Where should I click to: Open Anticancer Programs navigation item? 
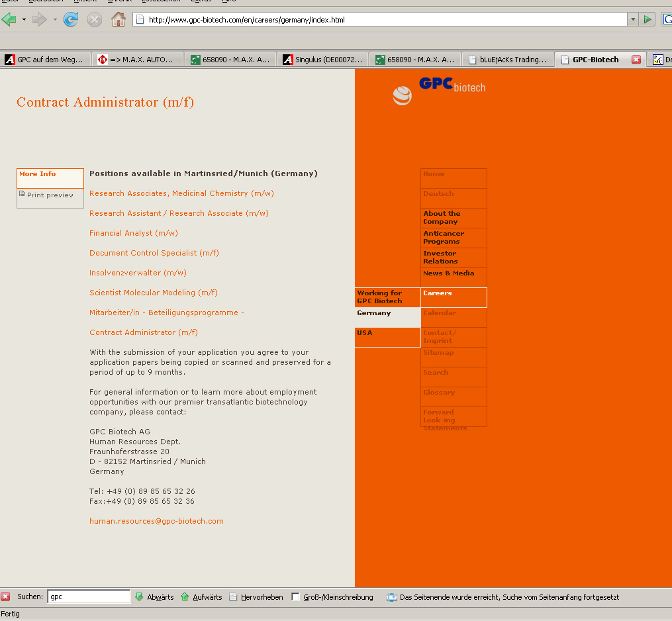[454, 238]
